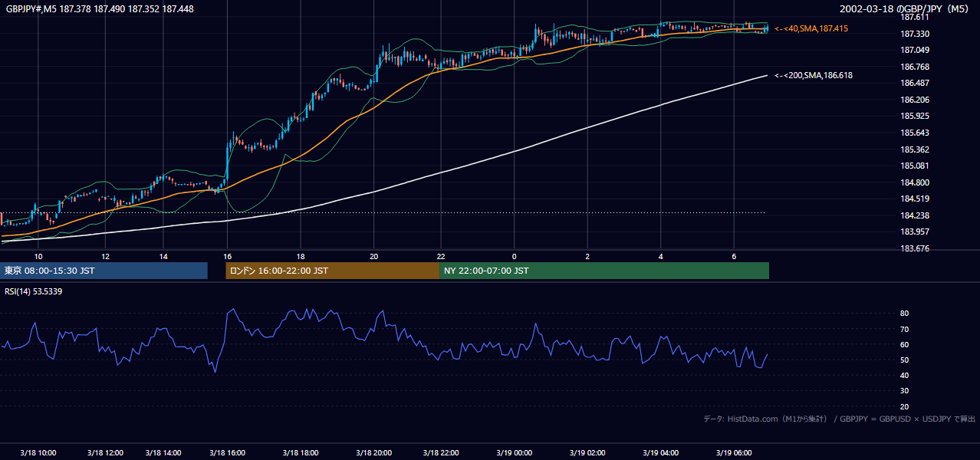Click the bottom time label 3/18 16:00
980x460 pixels.
click(227, 452)
